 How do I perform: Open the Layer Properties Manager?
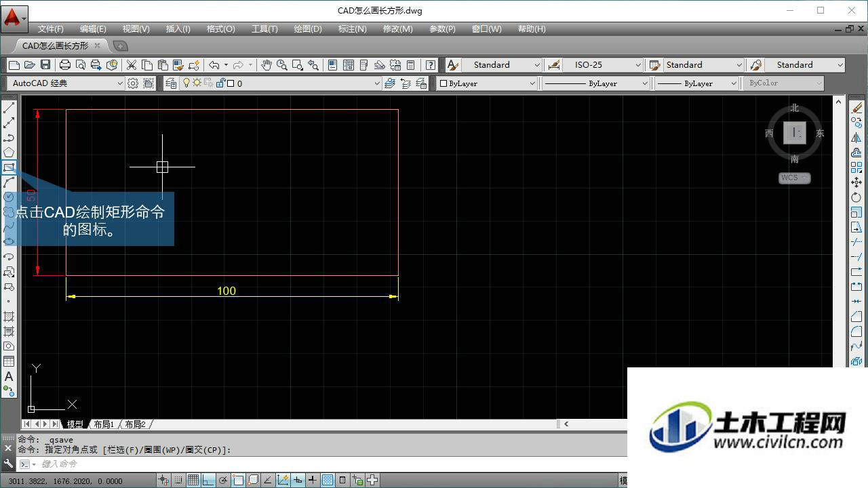pyautogui.click(x=171, y=83)
